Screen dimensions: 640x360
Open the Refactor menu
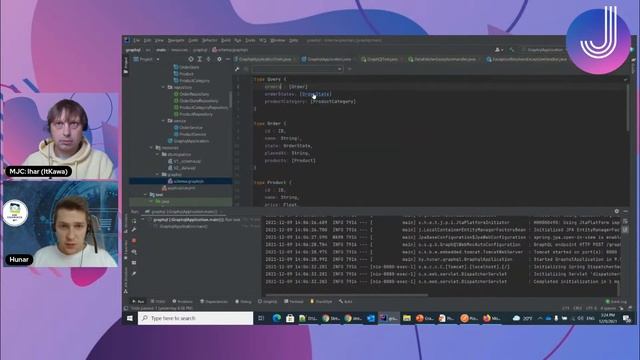point(209,40)
